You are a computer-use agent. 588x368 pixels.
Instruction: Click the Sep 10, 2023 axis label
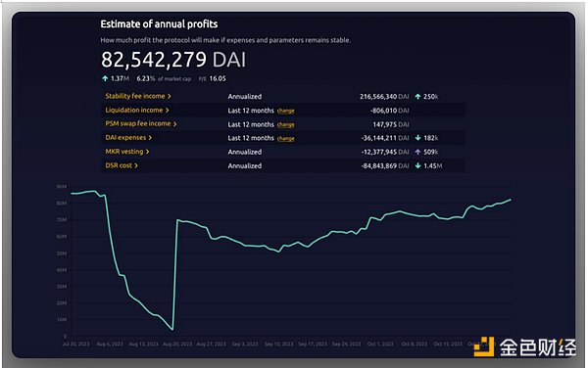pos(278,344)
